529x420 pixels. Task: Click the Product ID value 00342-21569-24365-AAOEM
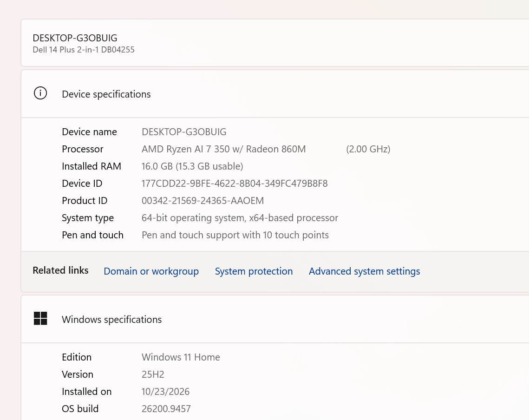[x=203, y=201]
